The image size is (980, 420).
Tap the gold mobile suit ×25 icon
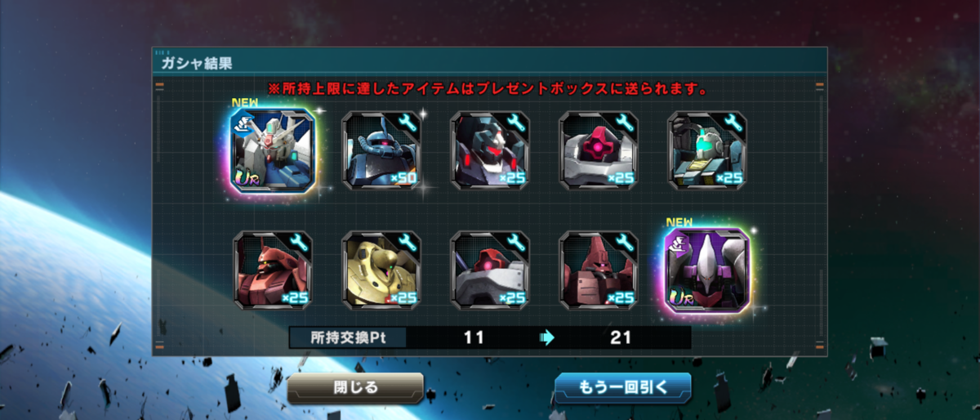(x=381, y=270)
